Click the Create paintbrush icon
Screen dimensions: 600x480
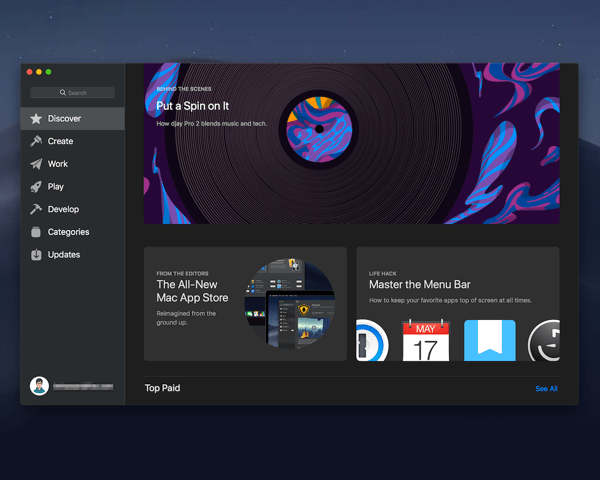[x=36, y=141]
